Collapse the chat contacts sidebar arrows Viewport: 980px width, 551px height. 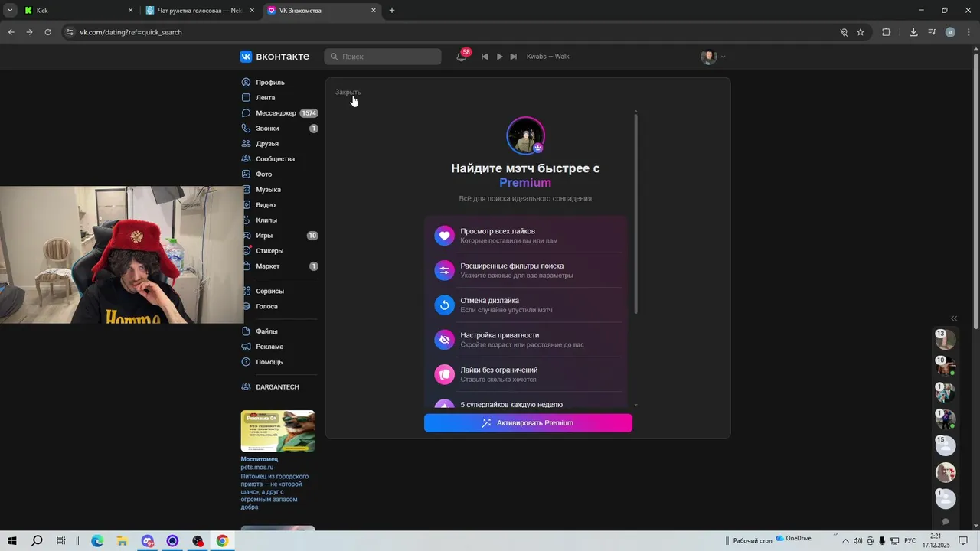(x=954, y=318)
